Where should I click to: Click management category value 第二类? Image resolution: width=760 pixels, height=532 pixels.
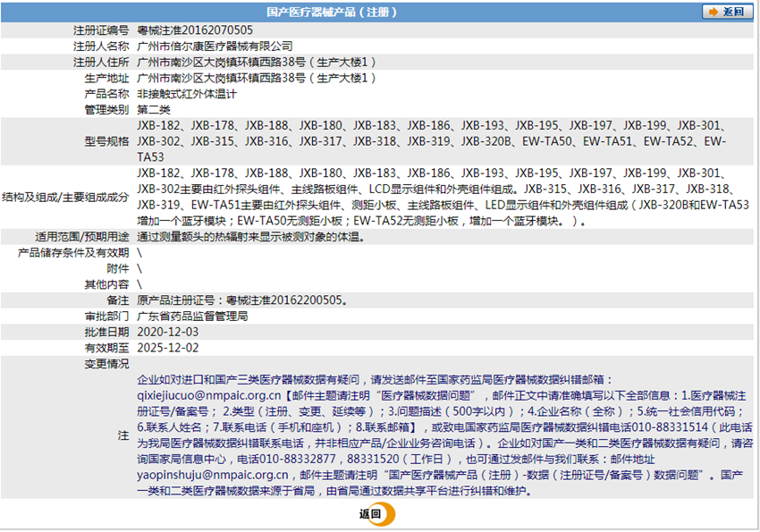[x=154, y=109]
